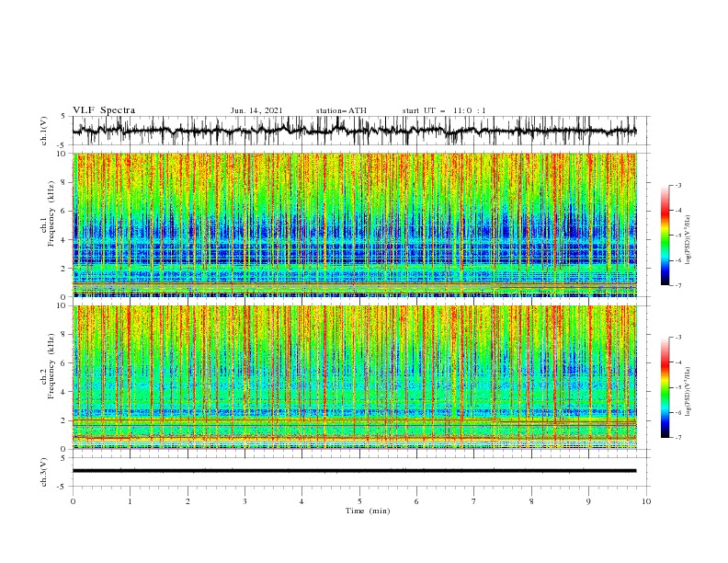
Task: Click the ch.2 frequency axis '2' tick label
Action: pos(65,420)
